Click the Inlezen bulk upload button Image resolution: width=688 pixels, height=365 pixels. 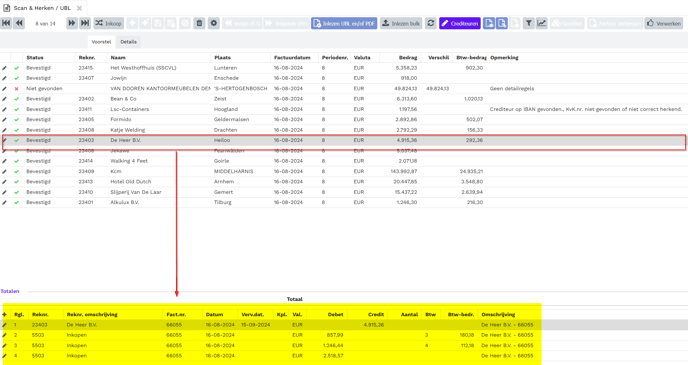tap(401, 23)
